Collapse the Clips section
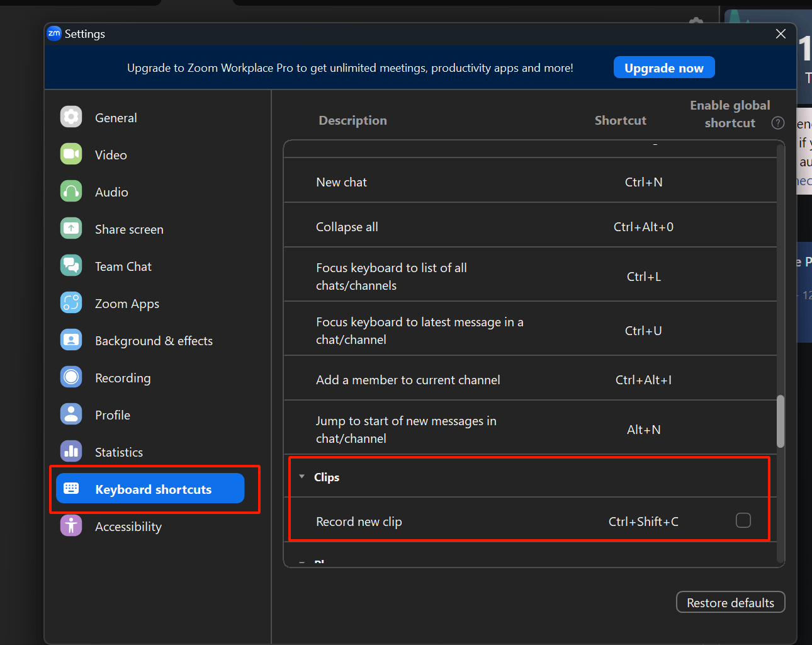812x645 pixels. [302, 477]
